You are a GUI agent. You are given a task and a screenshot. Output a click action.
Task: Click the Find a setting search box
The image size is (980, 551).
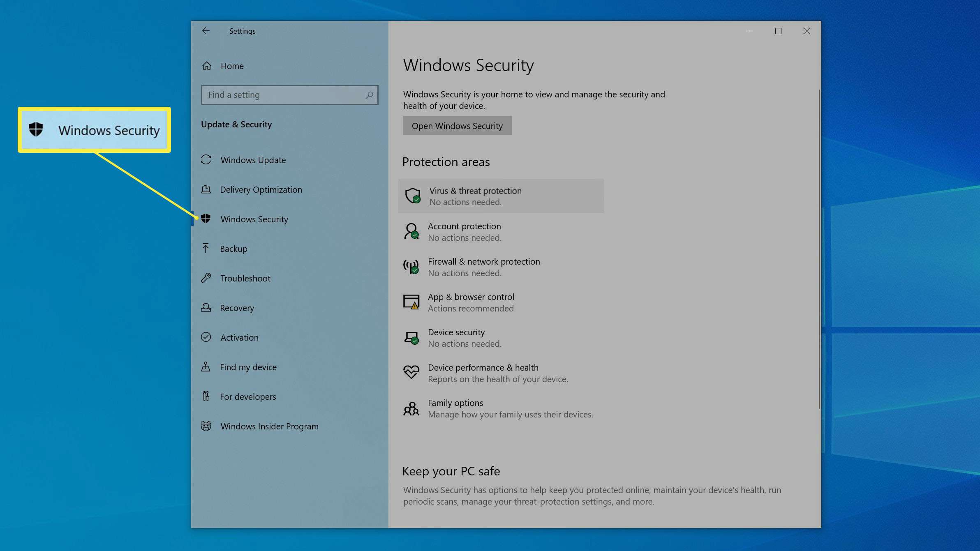(x=290, y=95)
